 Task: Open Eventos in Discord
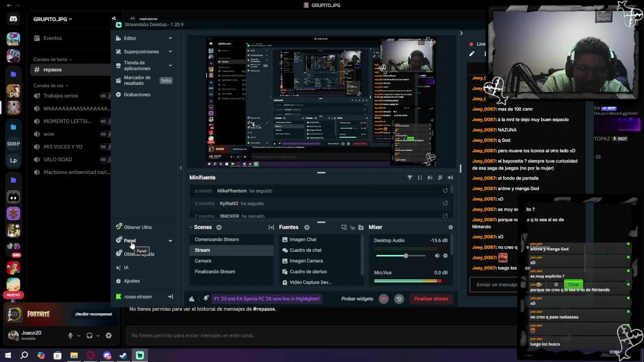(x=52, y=38)
